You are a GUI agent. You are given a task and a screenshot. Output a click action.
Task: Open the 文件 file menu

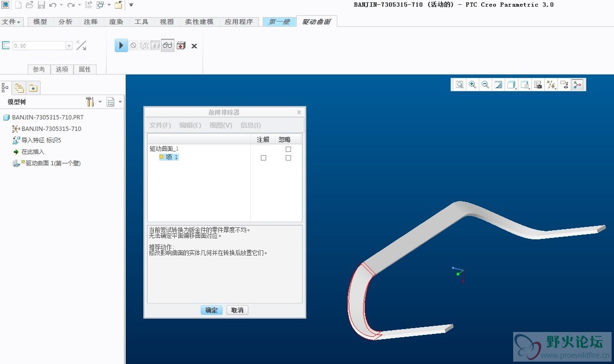click(x=11, y=22)
